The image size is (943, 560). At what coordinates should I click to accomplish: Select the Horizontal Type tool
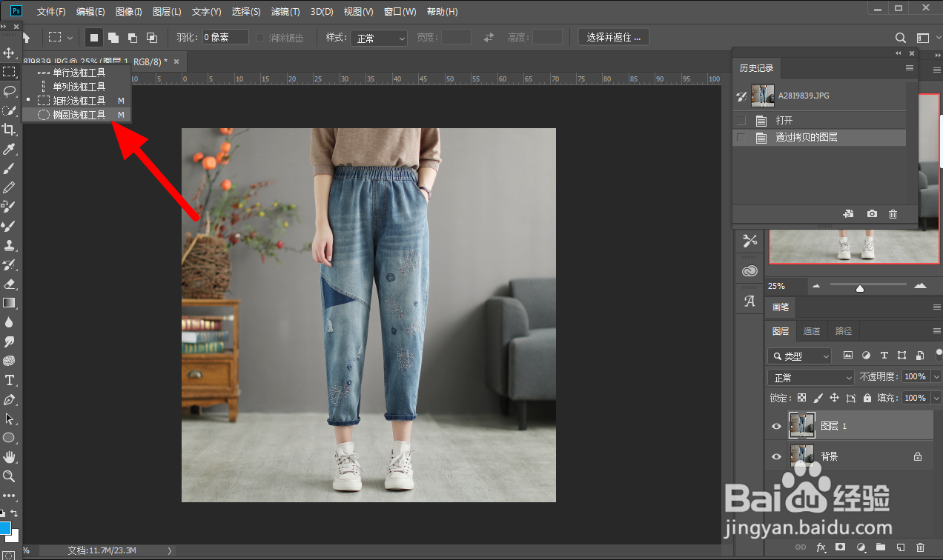click(9, 380)
